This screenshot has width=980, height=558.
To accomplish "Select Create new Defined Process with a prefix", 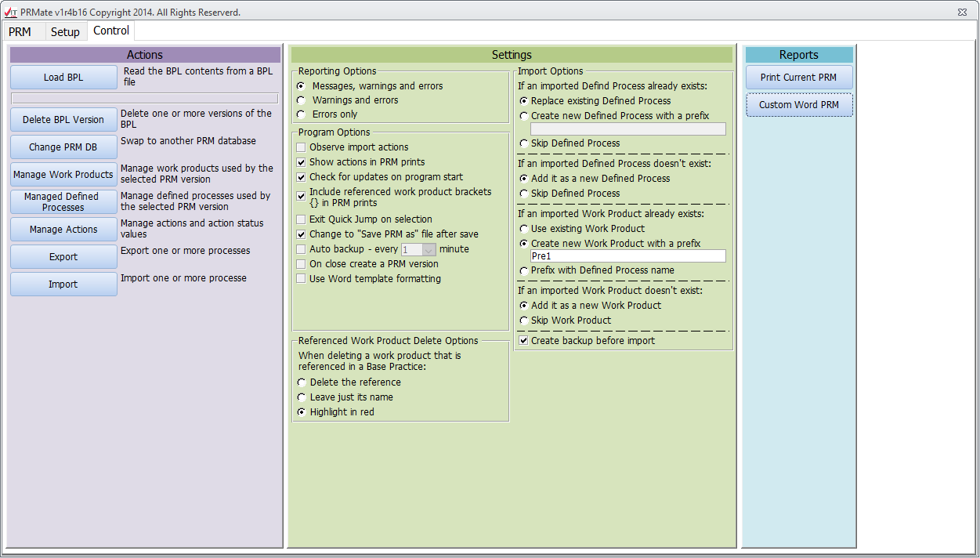I will (524, 116).
